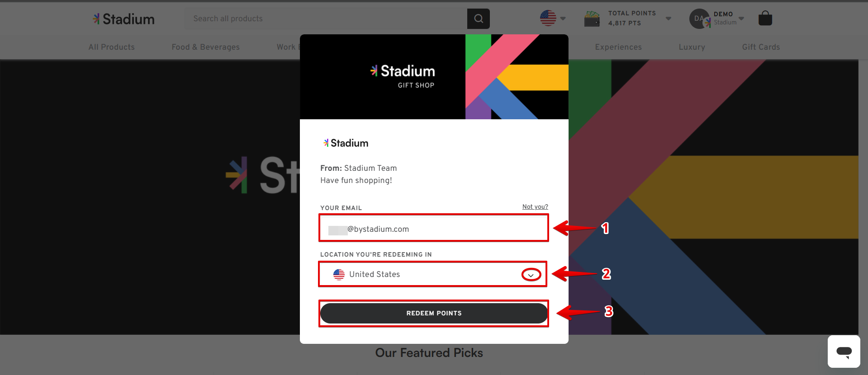Go to Food & Beverages category
Viewport: 868px width, 375px height.
point(205,47)
